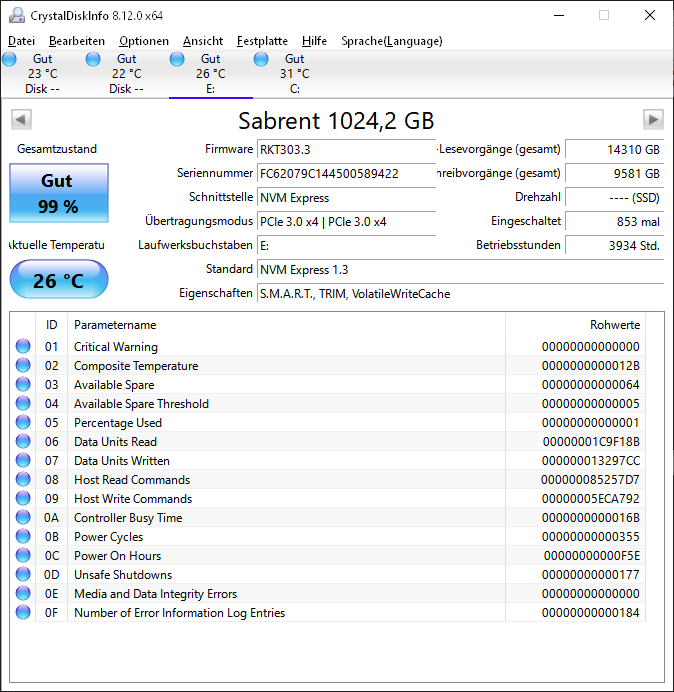Click raw value 00000000000355
The image size is (674, 692).
591,537
